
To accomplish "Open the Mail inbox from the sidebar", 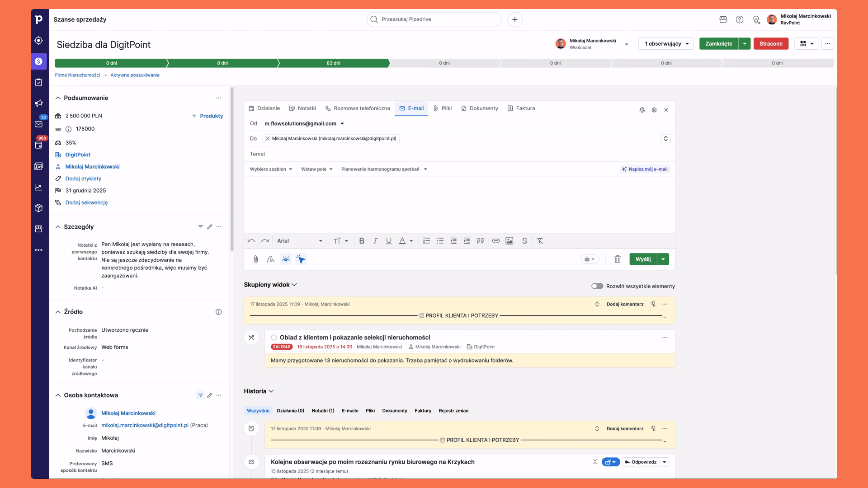I will [38, 124].
